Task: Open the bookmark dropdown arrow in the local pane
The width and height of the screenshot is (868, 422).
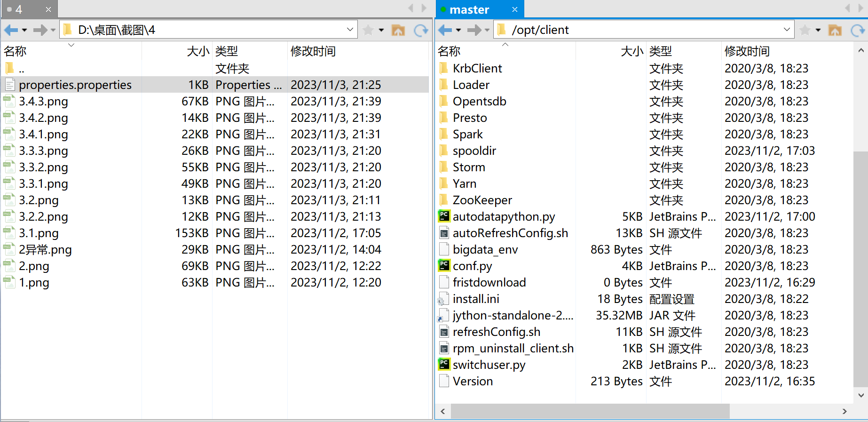Action: pyautogui.click(x=381, y=31)
